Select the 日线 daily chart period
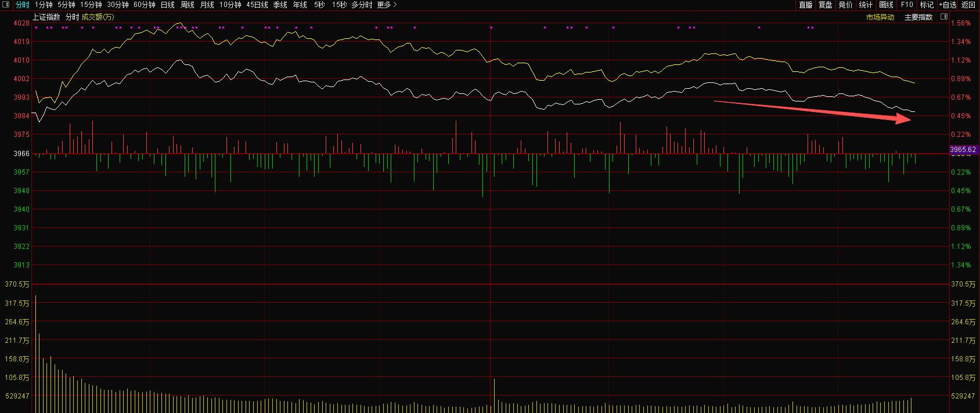The height and width of the screenshot is (413, 980). [167, 5]
